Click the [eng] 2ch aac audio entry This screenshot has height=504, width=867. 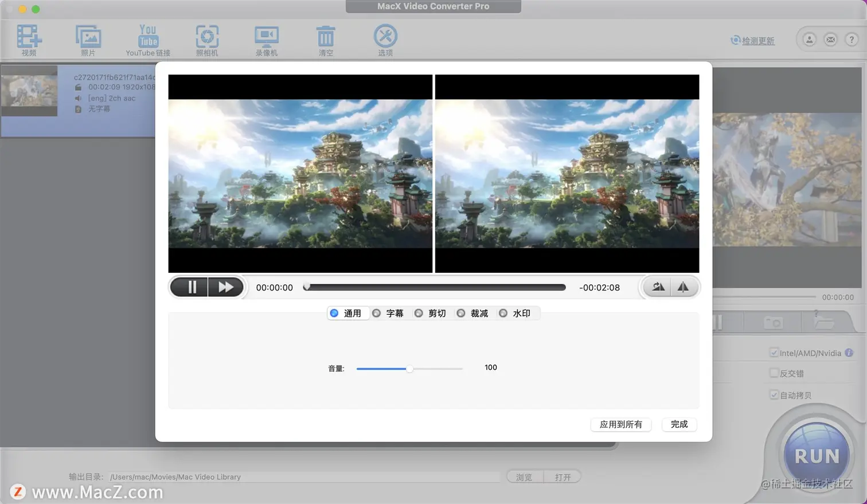coord(112,98)
